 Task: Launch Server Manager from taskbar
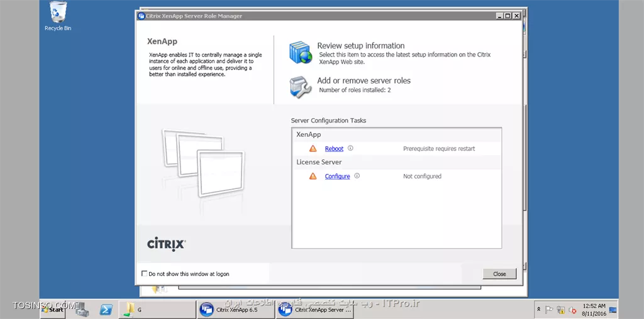[82, 310]
